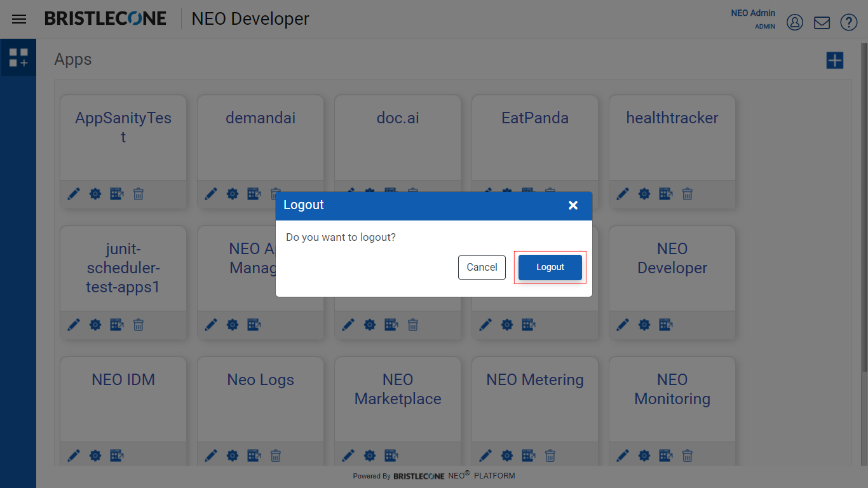Edit the Neo Logs app with pencil icon
Image resolution: width=868 pixels, height=488 pixels.
(211, 456)
